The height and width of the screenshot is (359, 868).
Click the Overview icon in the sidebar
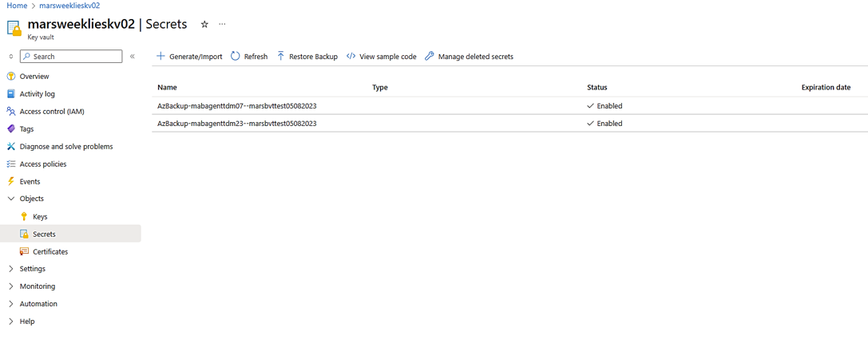(10, 77)
